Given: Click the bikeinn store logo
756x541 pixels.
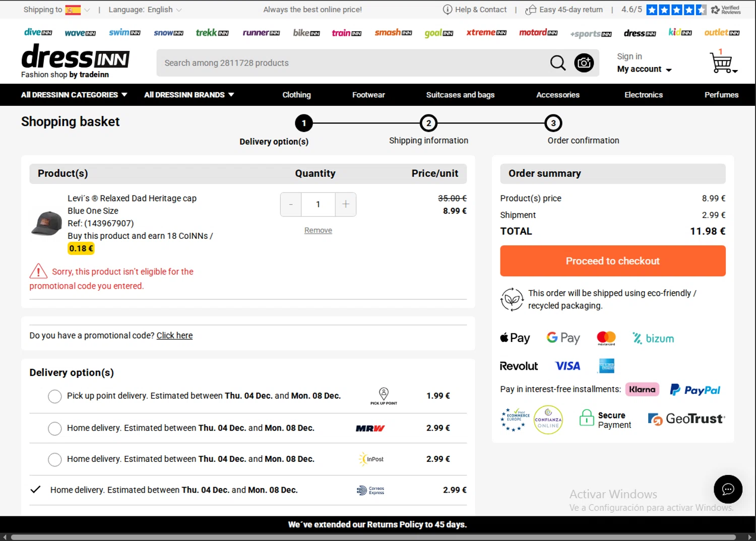Looking at the screenshot, I should point(306,32).
